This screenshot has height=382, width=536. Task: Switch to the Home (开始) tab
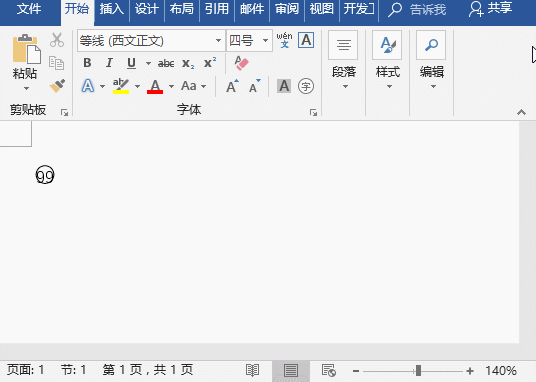click(x=77, y=9)
